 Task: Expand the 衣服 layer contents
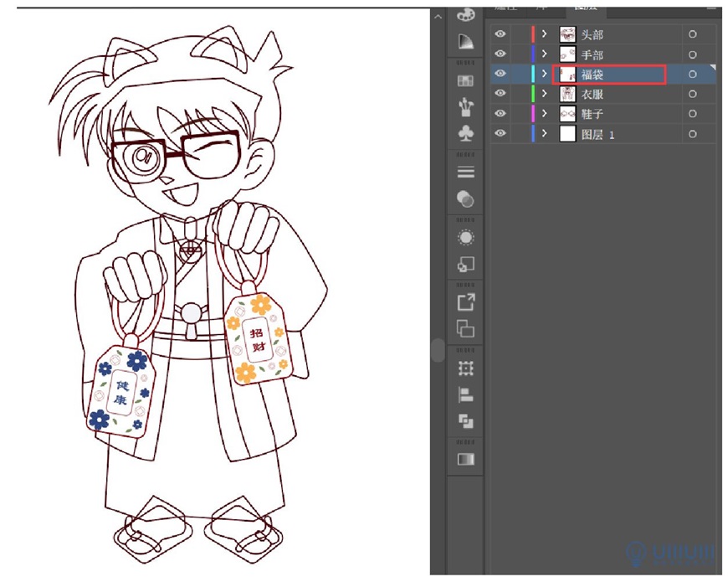[x=545, y=93]
